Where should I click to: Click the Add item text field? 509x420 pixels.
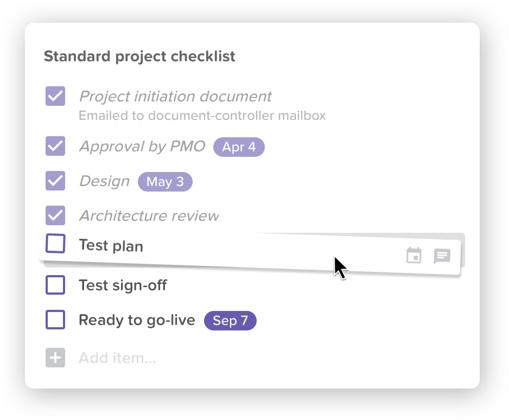118,358
